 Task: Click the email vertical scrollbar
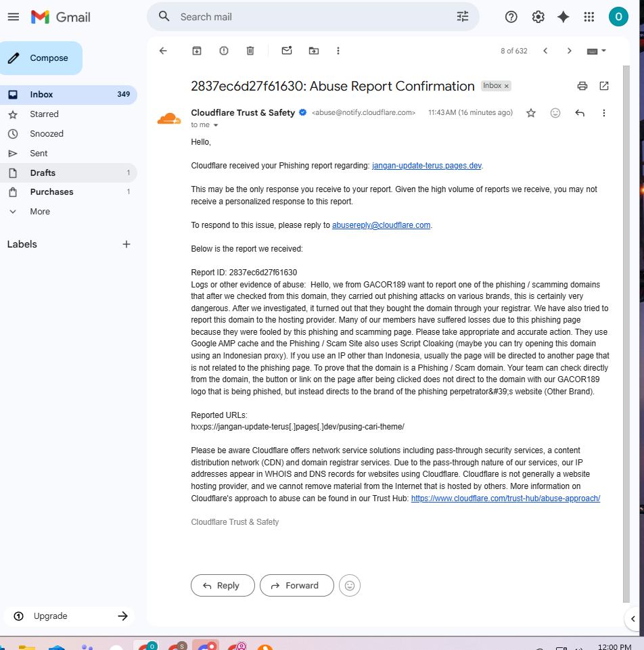626,333
